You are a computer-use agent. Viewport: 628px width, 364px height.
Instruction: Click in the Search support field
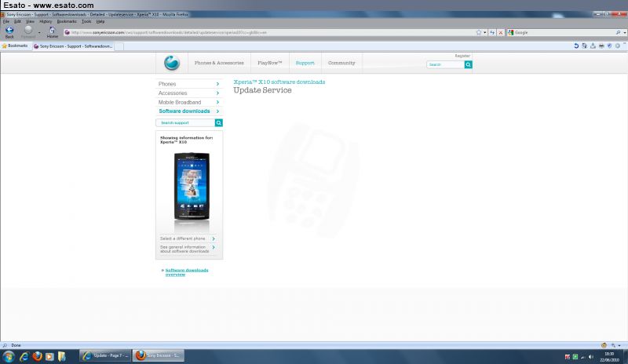185,123
